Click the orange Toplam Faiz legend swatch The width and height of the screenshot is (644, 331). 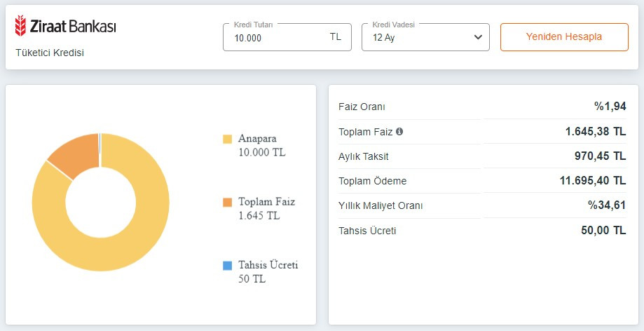(x=227, y=202)
